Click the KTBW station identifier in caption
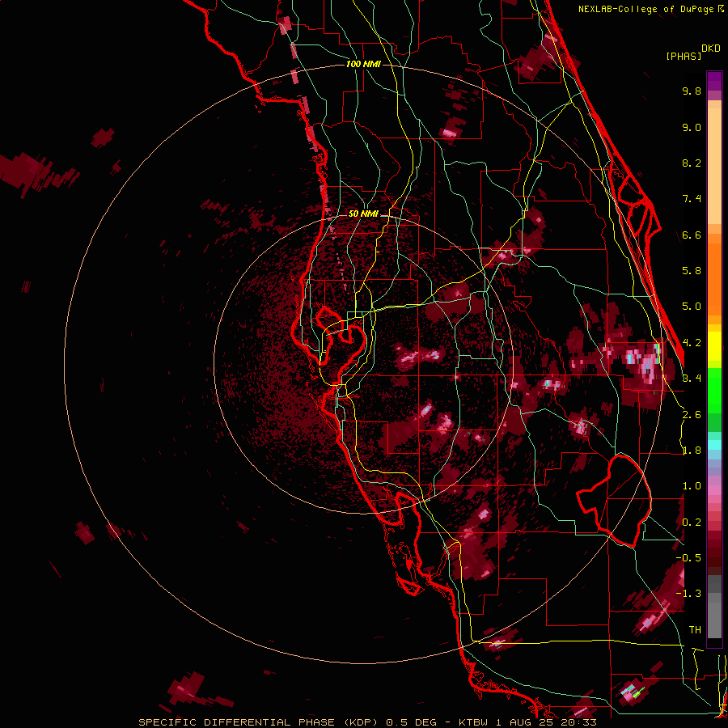 tap(473, 722)
